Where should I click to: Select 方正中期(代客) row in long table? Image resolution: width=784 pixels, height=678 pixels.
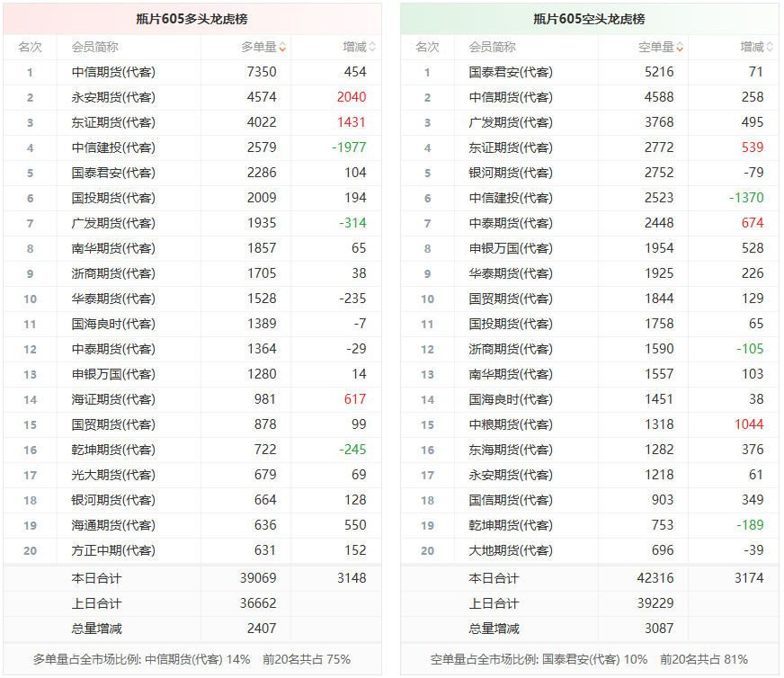192,550
